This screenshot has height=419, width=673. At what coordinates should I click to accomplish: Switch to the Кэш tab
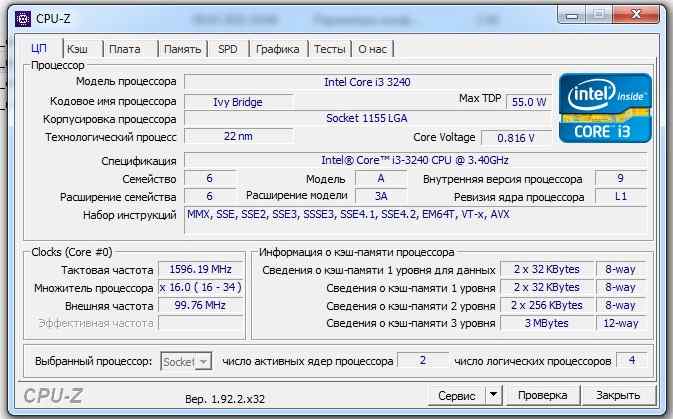pyautogui.click(x=78, y=49)
